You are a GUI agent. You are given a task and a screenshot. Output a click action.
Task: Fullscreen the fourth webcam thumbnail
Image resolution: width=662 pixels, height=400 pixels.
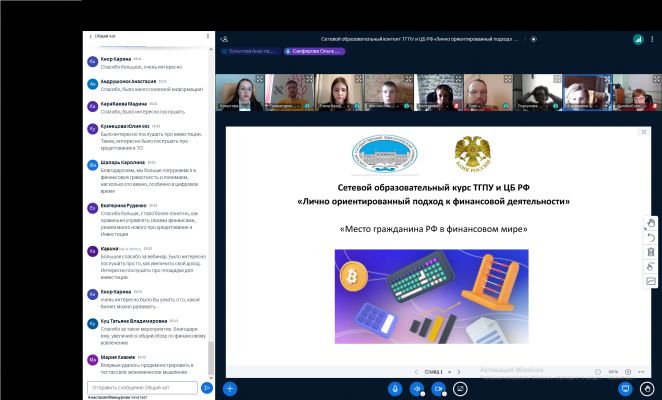point(408,79)
